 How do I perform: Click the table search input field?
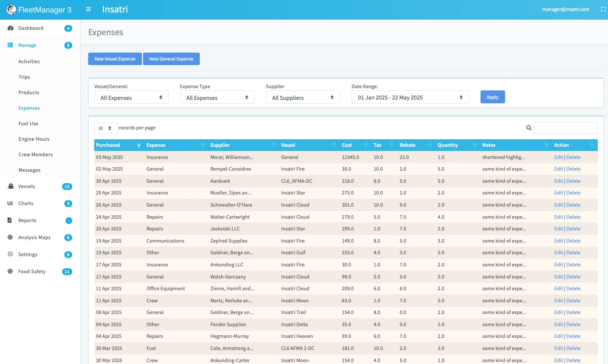click(565, 128)
